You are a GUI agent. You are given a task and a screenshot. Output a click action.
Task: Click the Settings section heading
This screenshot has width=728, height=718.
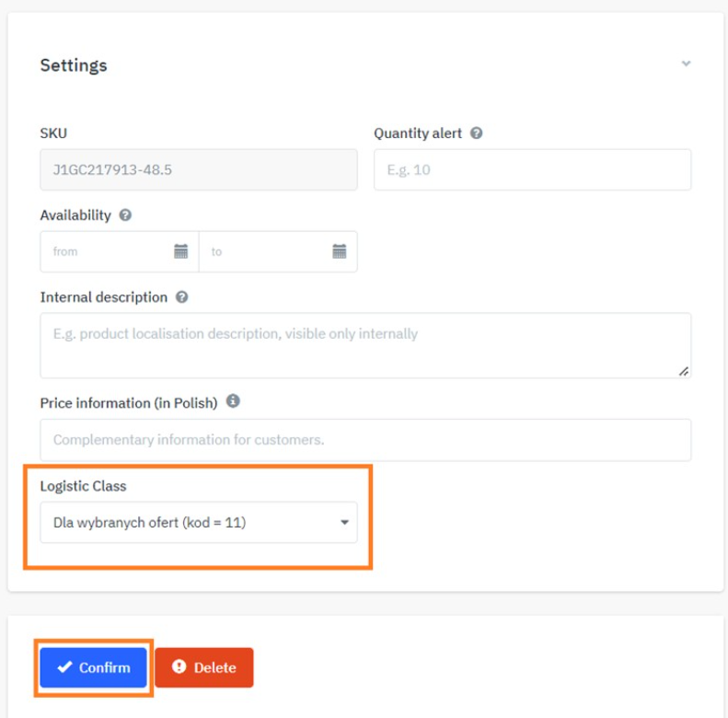pos(74,65)
